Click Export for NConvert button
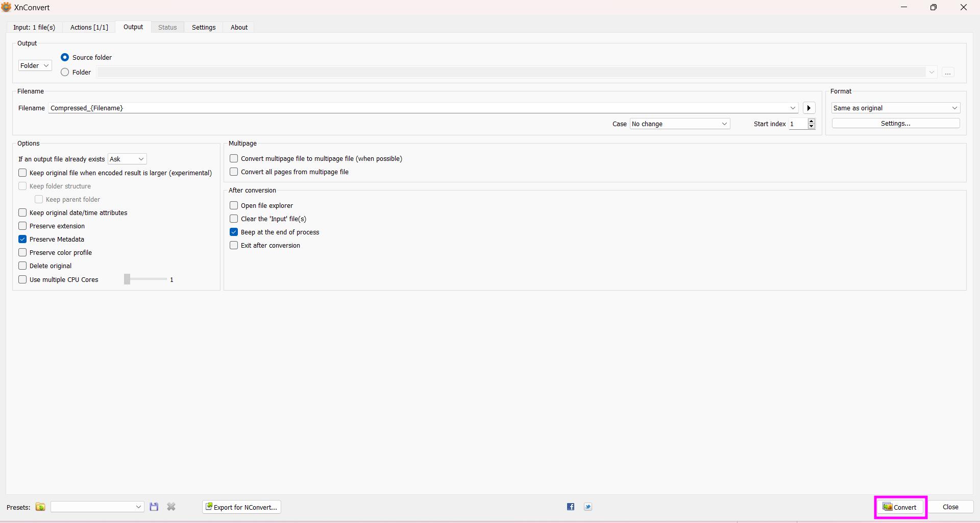The image size is (980, 523). point(241,507)
